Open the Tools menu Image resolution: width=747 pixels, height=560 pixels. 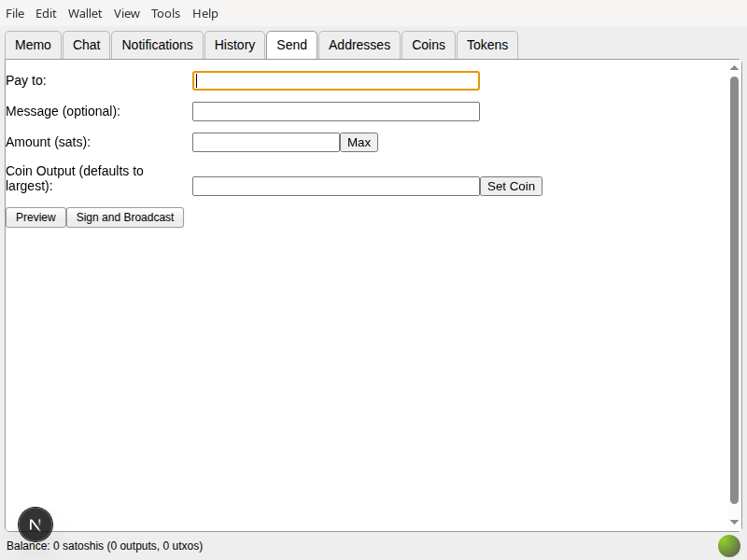165,13
